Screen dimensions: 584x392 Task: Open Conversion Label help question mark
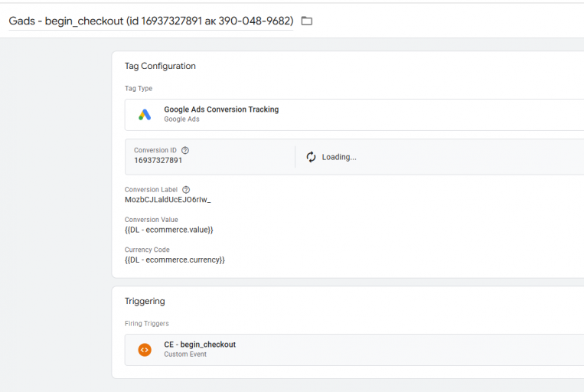186,190
